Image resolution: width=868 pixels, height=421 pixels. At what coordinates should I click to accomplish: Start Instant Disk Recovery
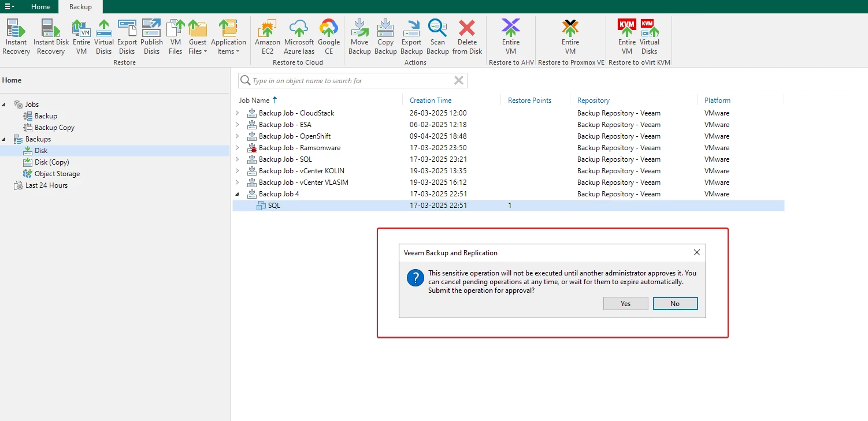pos(51,37)
